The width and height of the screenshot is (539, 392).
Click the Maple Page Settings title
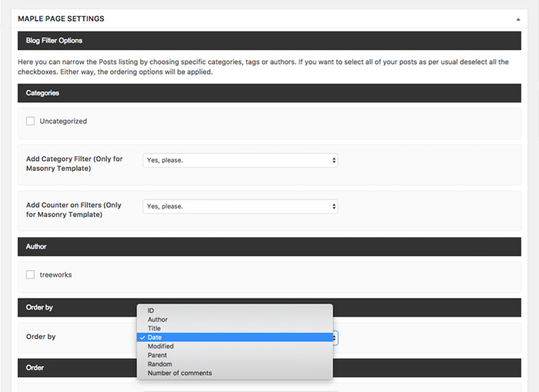pyautogui.click(x=61, y=19)
